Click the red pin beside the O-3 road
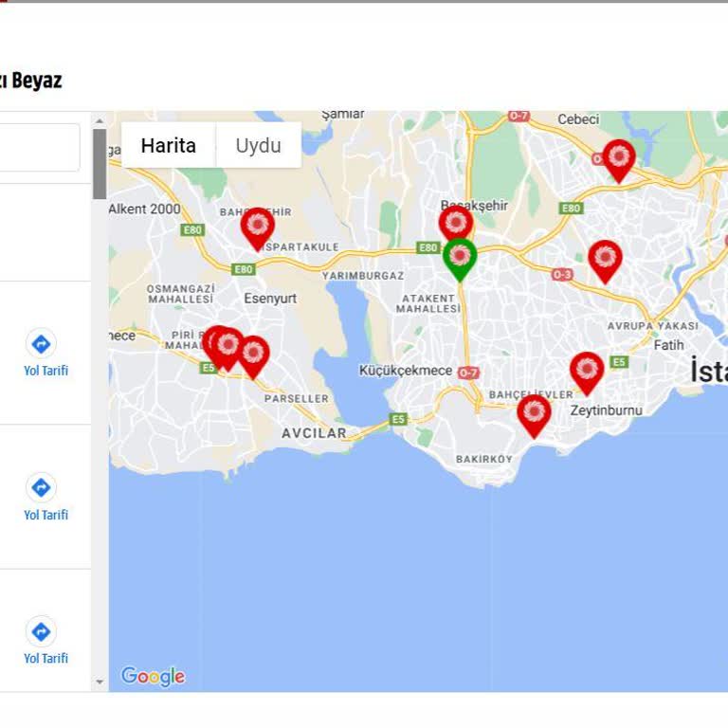728x728 pixels. click(605, 259)
